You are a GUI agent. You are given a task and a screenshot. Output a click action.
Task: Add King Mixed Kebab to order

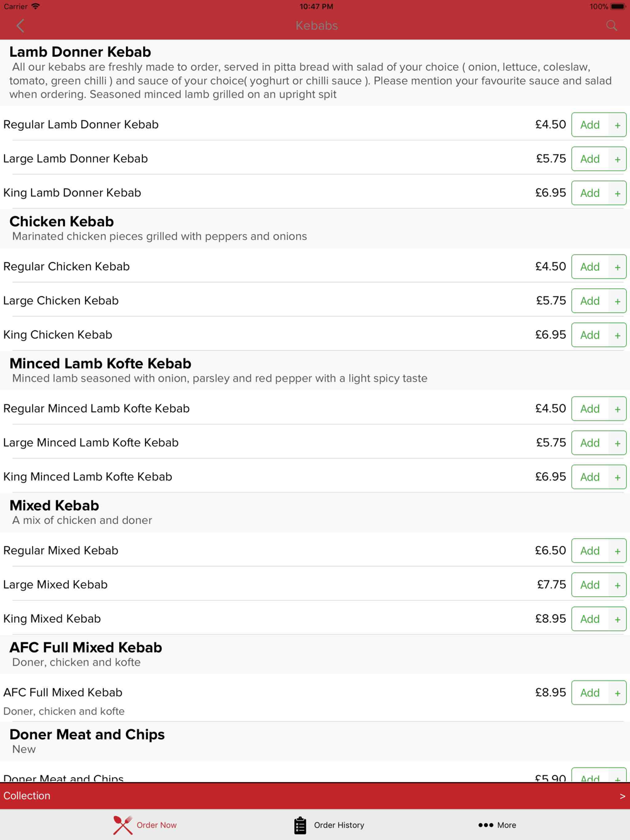(590, 620)
